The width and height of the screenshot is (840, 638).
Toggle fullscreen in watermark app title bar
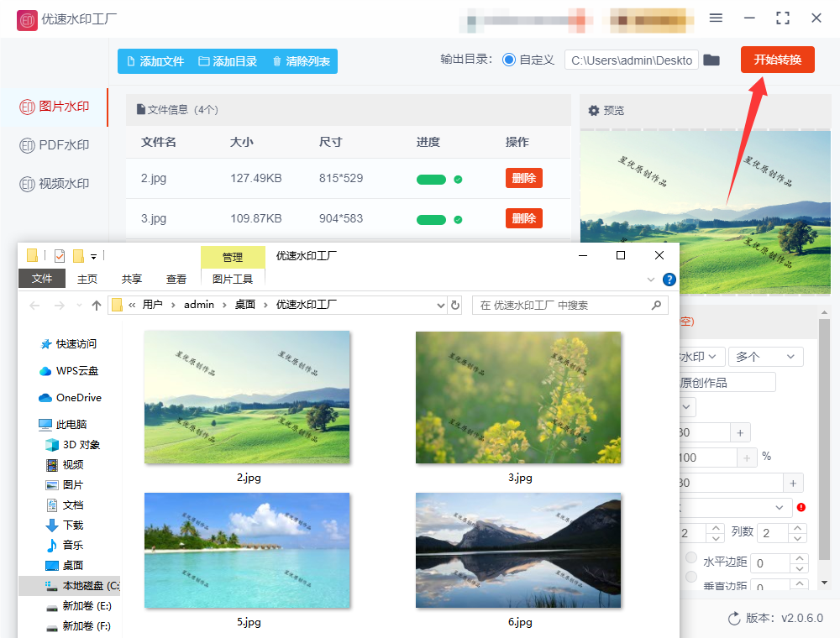click(783, 18)
